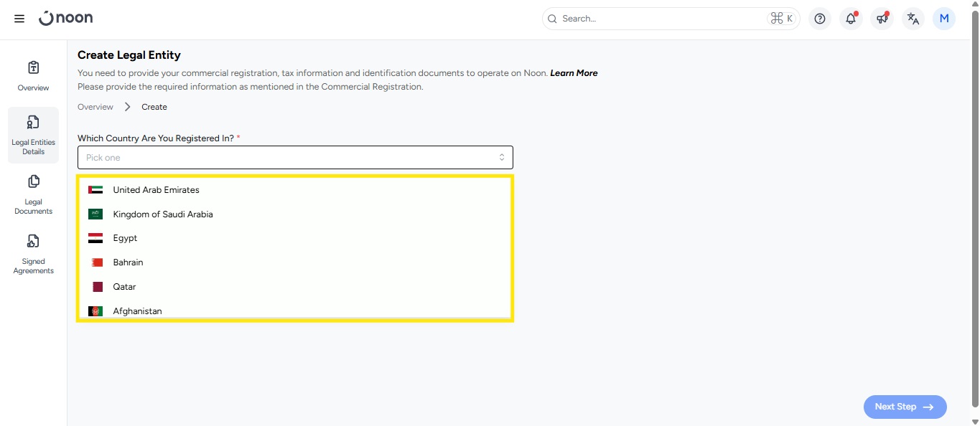
Task: Click the Search box in header
Action: pos(671,19)
